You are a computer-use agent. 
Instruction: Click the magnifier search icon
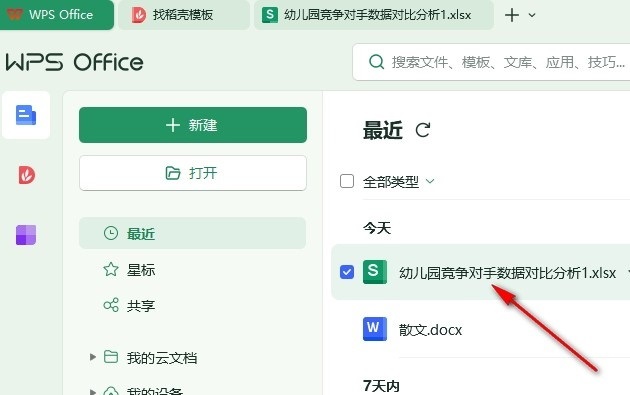(376, 62)
